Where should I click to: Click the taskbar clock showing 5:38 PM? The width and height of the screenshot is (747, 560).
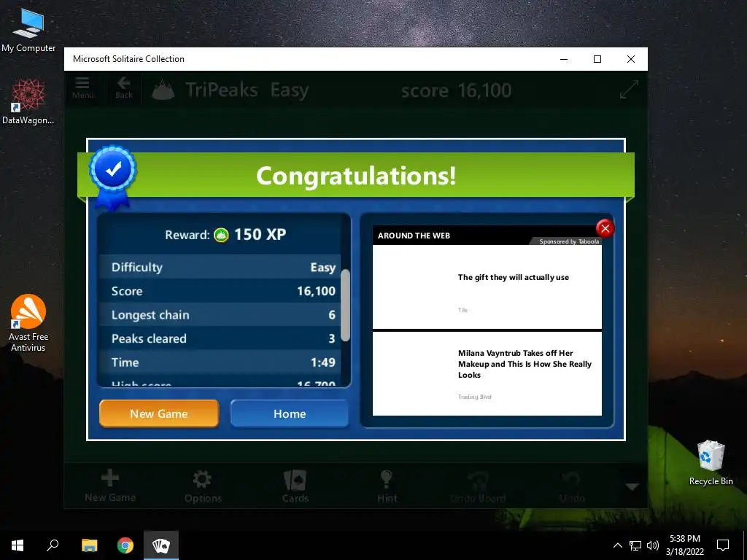pos(685,545)
